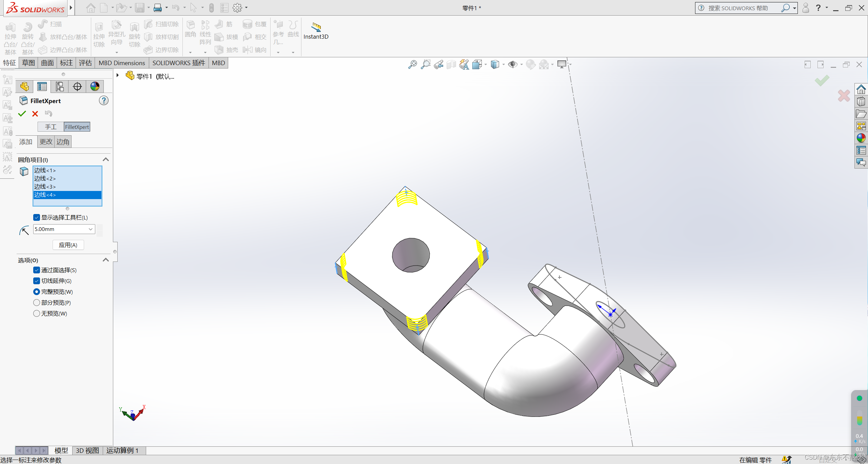This screenshot has height=464, width=868.
Task: Select the 镜向 (Mirror) feature tool
Action: (x=255, y=50)
